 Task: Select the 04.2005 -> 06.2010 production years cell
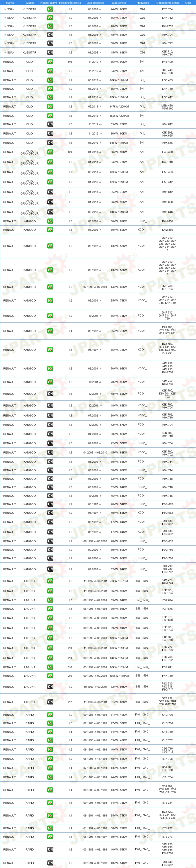tap(95, 452)
